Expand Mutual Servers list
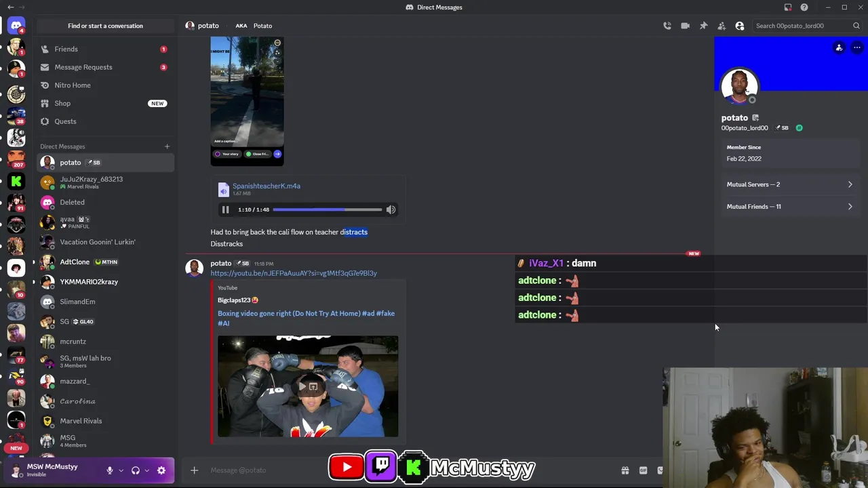 click(789, 184)
